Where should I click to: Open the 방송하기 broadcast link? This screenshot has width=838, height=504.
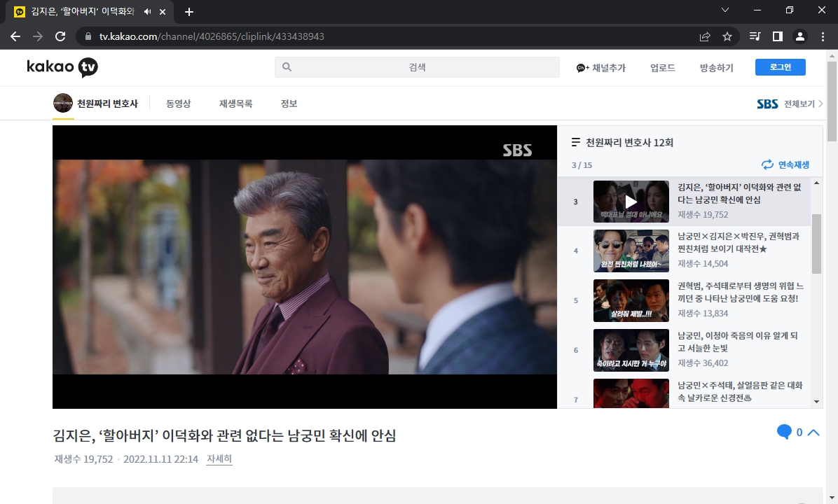717,68
